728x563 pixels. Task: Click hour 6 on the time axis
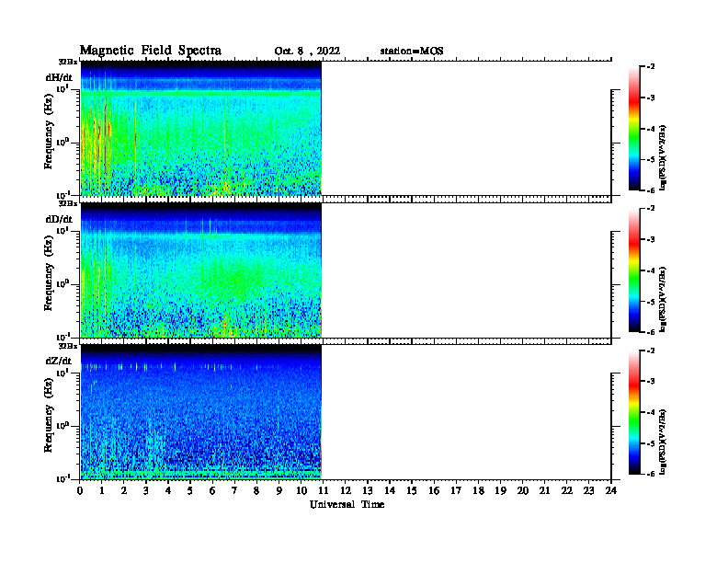pos(212,490)
